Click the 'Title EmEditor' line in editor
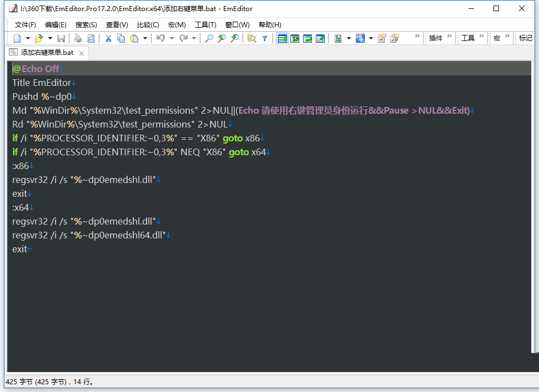Image resolution: width=539 pixels, height=392 pixels. [42, 83]
